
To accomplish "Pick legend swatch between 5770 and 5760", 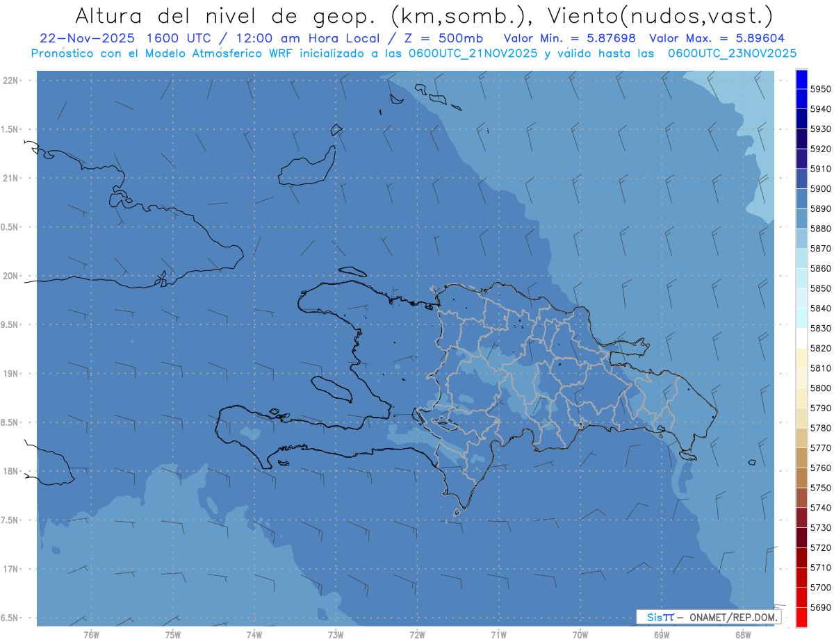I will pos(801,457).
